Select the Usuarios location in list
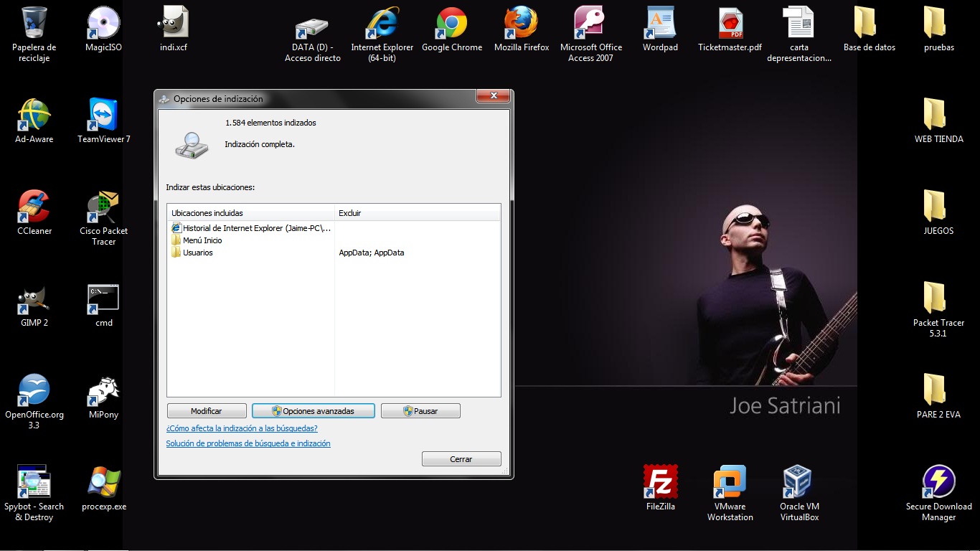 point(197,253)
